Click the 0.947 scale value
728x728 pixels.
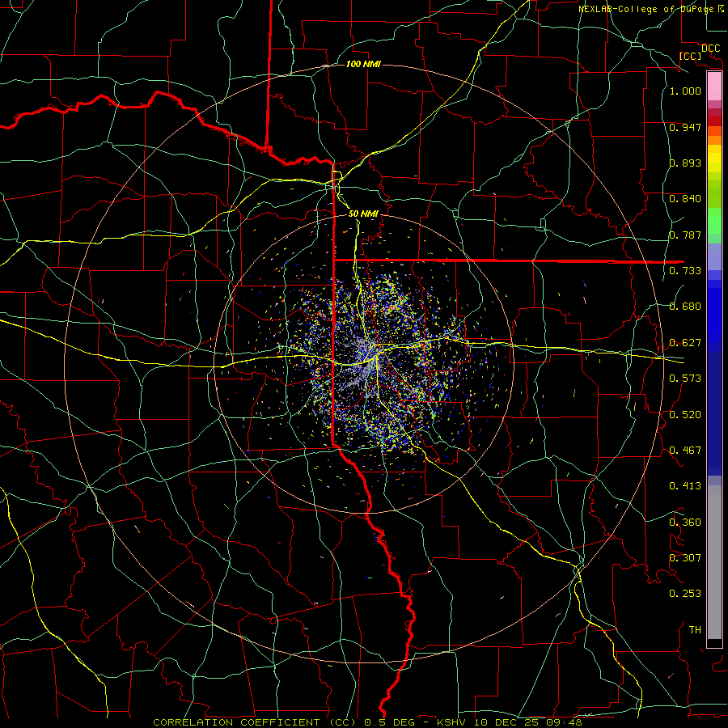pos(685,127)
